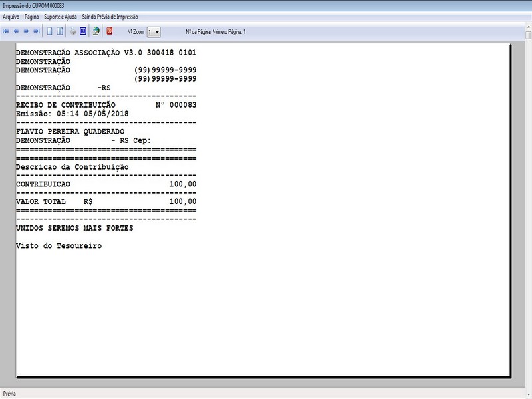Select single page view icon
The height and width of the screenshot is (399, 532).
[x=49, y=31]
